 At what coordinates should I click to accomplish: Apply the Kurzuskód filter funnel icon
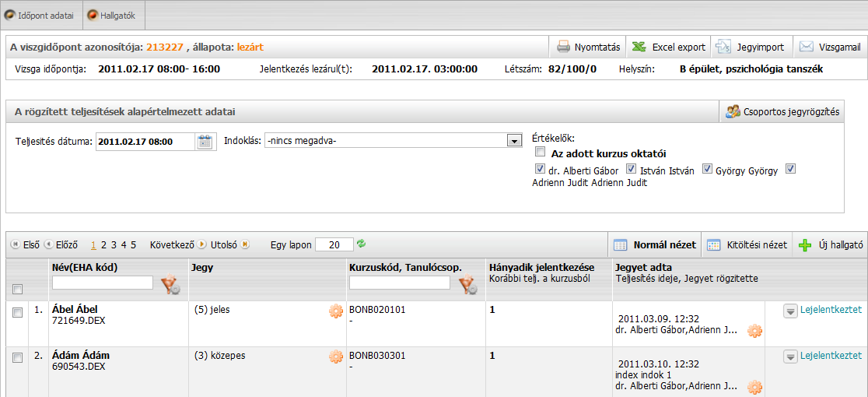click(x=467, y=285)
